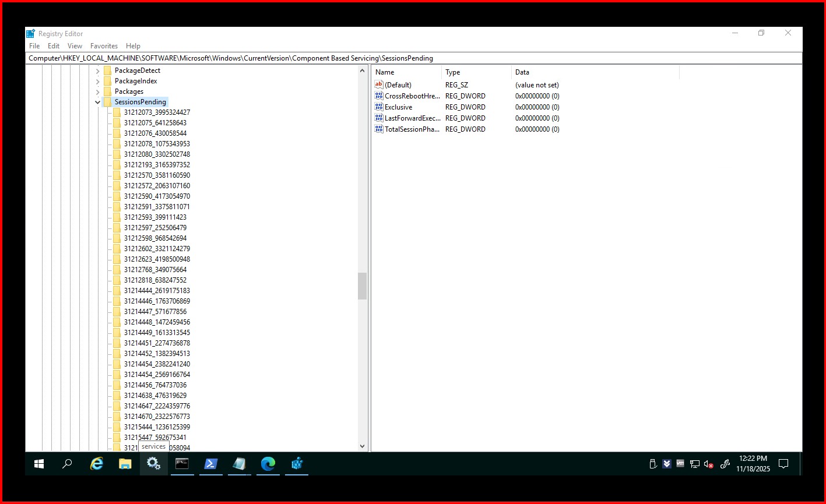Viewport: 826px width, 504px height.
Task: Click the taskbar clock showing 12:22 PM
Action: click(753, 464)
